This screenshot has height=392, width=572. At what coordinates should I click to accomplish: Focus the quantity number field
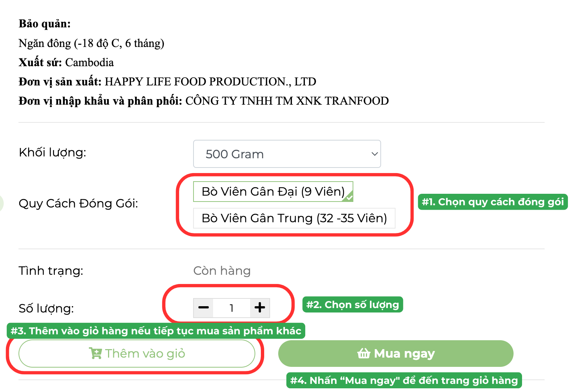coord(232,308)
